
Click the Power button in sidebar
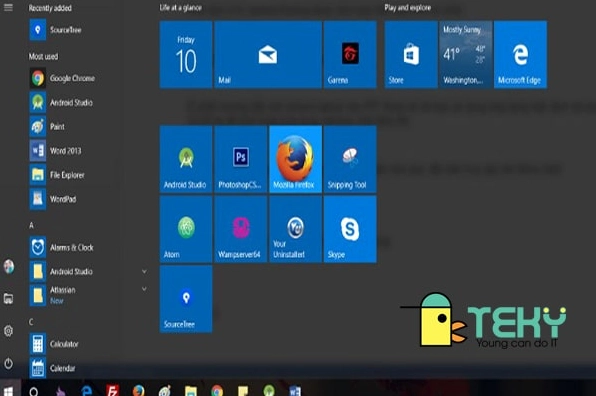click(x=8, y=364)
